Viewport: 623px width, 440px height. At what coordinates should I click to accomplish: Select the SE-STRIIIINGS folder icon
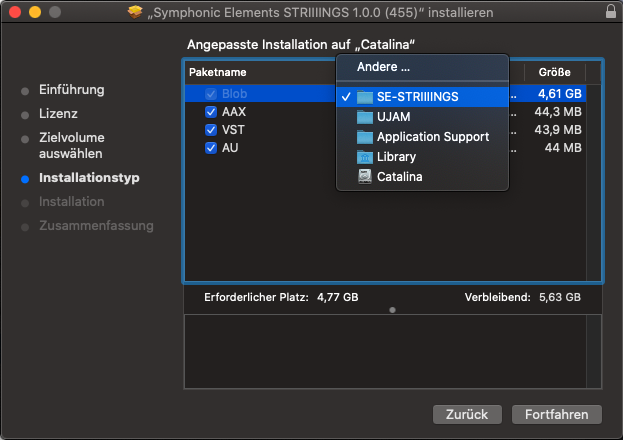point(365,97)
